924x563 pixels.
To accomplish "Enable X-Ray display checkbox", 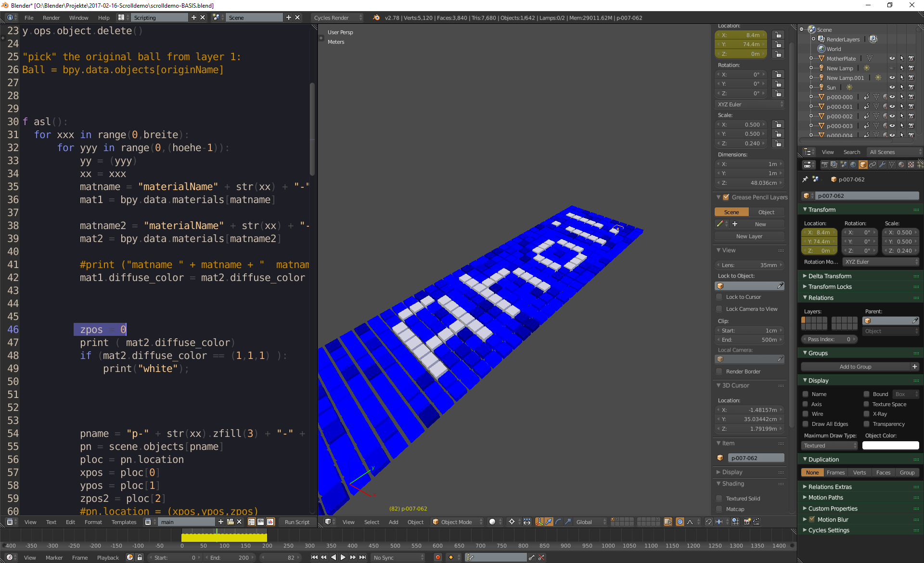I will tap(866, 414).
